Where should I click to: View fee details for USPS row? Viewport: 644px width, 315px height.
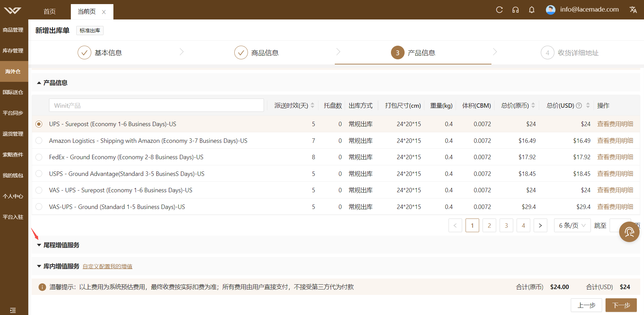coord(615,174)
